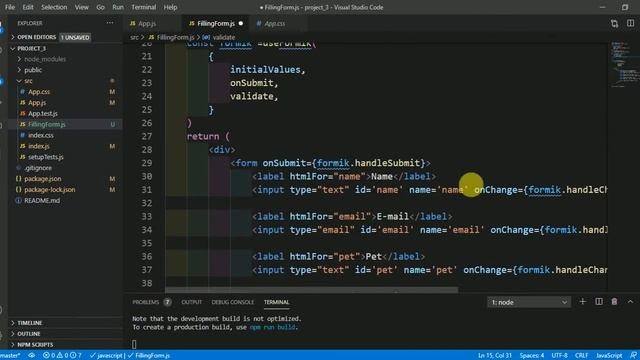Change the UTF-8 file encoding
The height and width of the screenshot is (360, 640).
click(x=559, y=356)
